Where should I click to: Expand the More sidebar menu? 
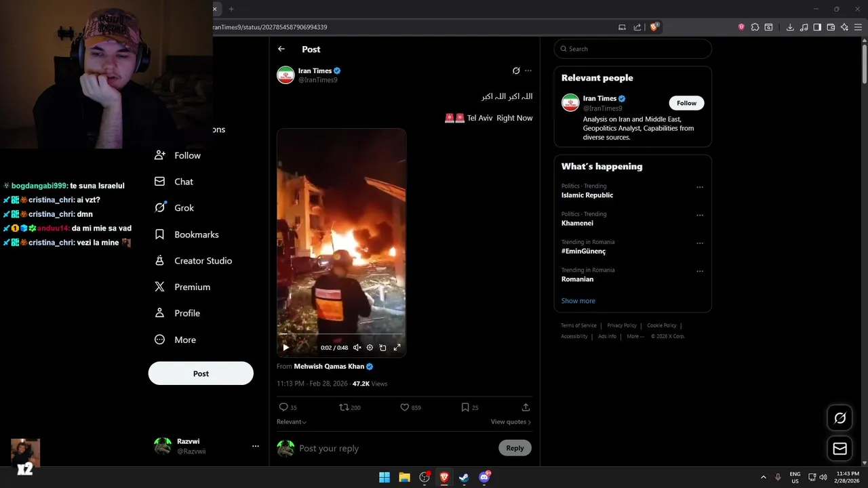(176, 340)
